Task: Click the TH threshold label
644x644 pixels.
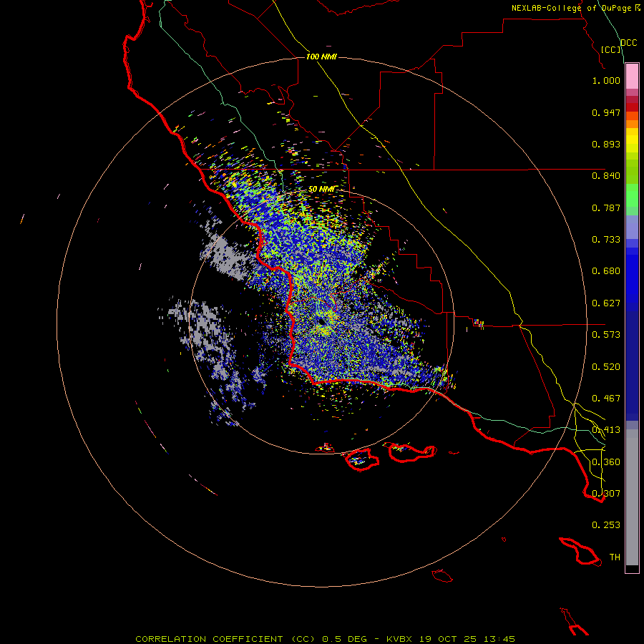Action: coord(615,557)
